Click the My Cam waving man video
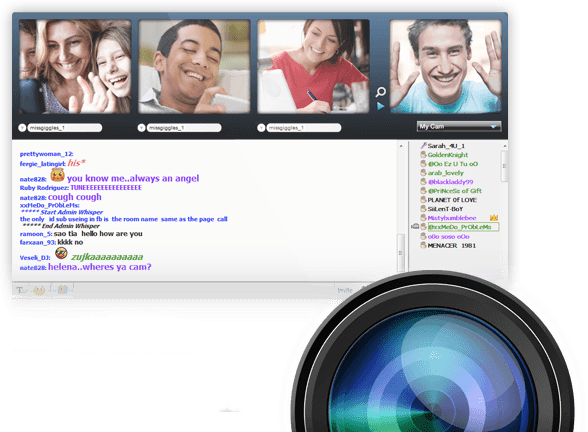The image size is (588, 432). pyautogui.click(x=446, y=67)
